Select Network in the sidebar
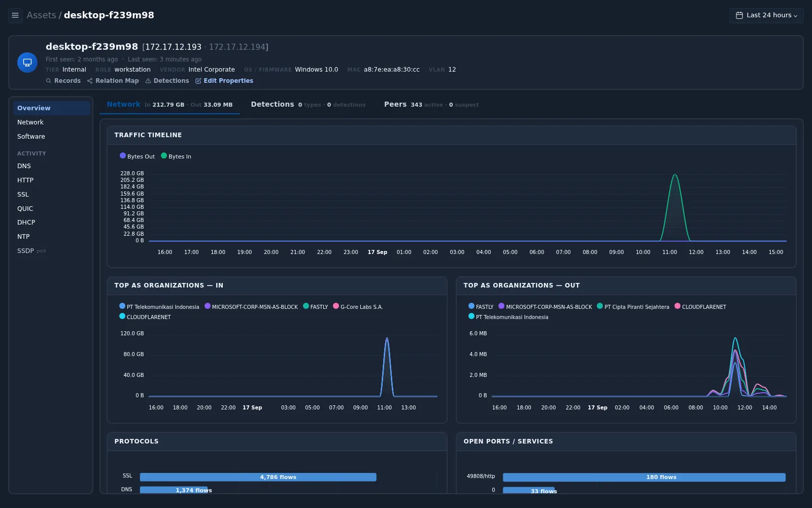This screenshot has width=812, height=508. point(51,122)
